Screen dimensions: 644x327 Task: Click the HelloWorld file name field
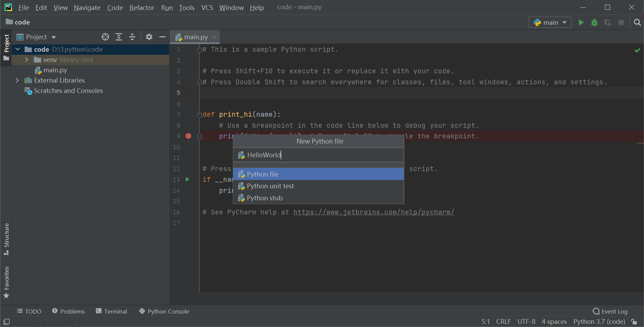click(319, 155)
